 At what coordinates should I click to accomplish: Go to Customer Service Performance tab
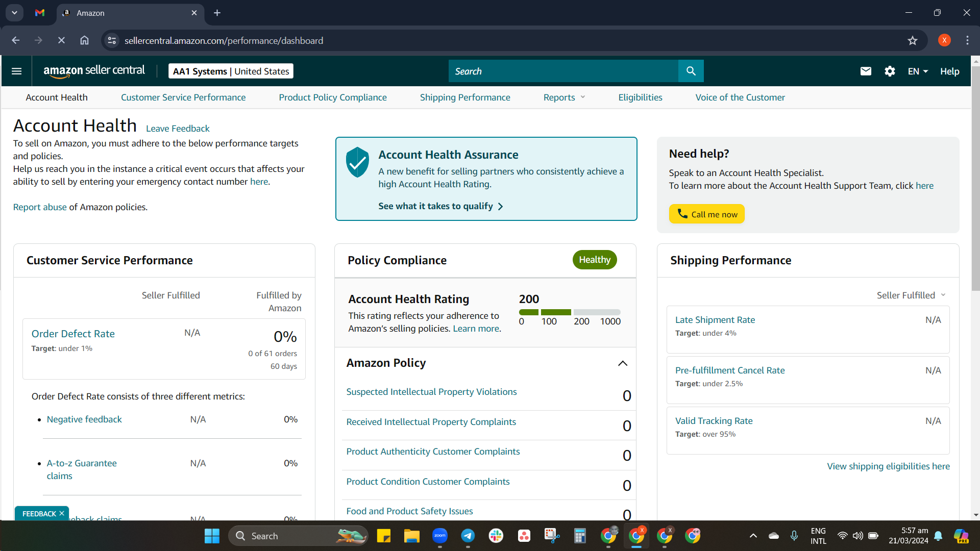pos(183,97)
